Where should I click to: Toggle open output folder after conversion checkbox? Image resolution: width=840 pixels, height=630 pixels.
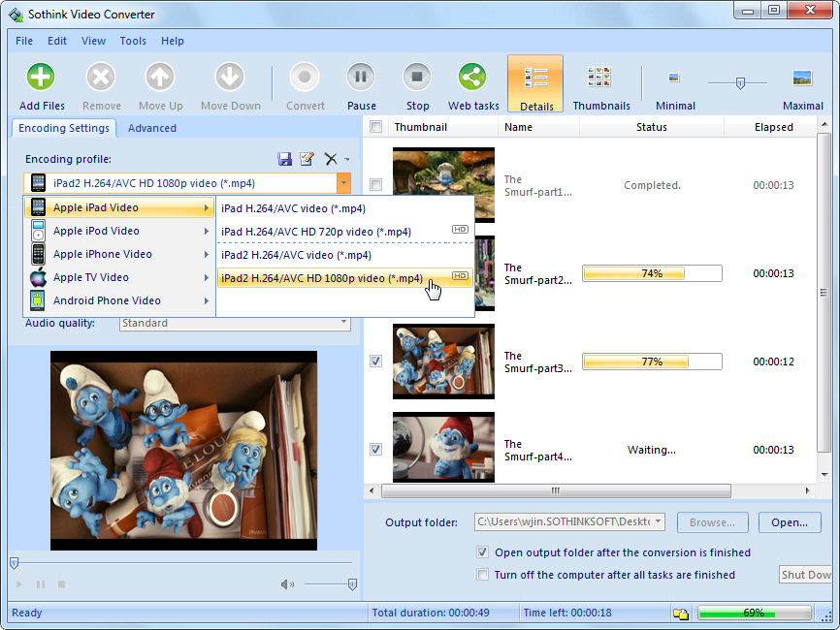click(483, 551)
